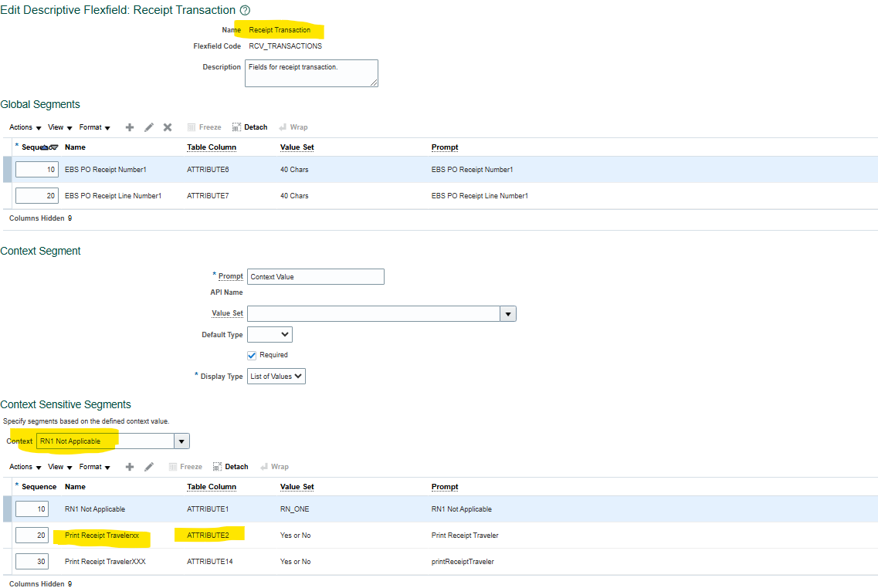Click Columns Hidden 9 under Context Sensitive Segments

click(40, 583)
